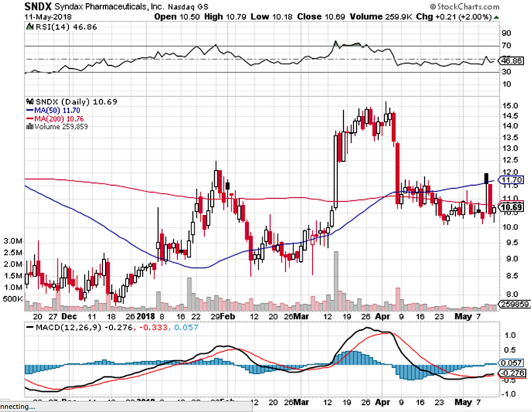
Task: Click the Low 10.18 header value
Action: (x=271, y=17)
